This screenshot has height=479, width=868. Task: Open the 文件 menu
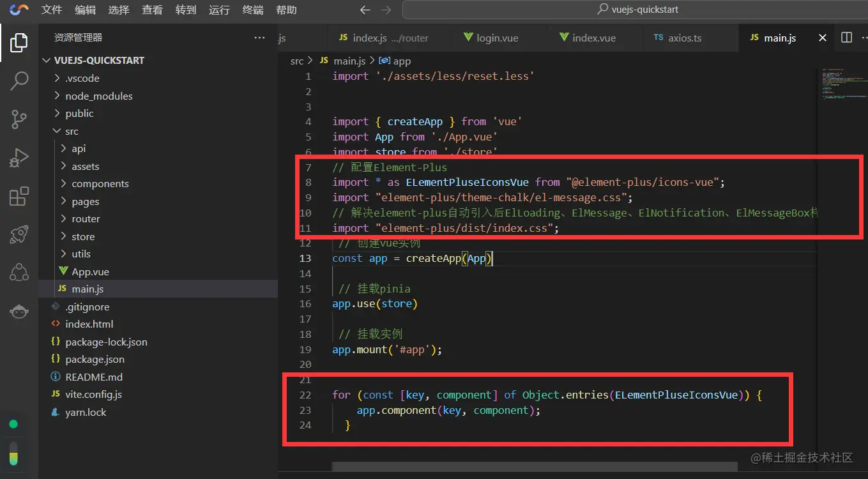[x=52, y=10]
